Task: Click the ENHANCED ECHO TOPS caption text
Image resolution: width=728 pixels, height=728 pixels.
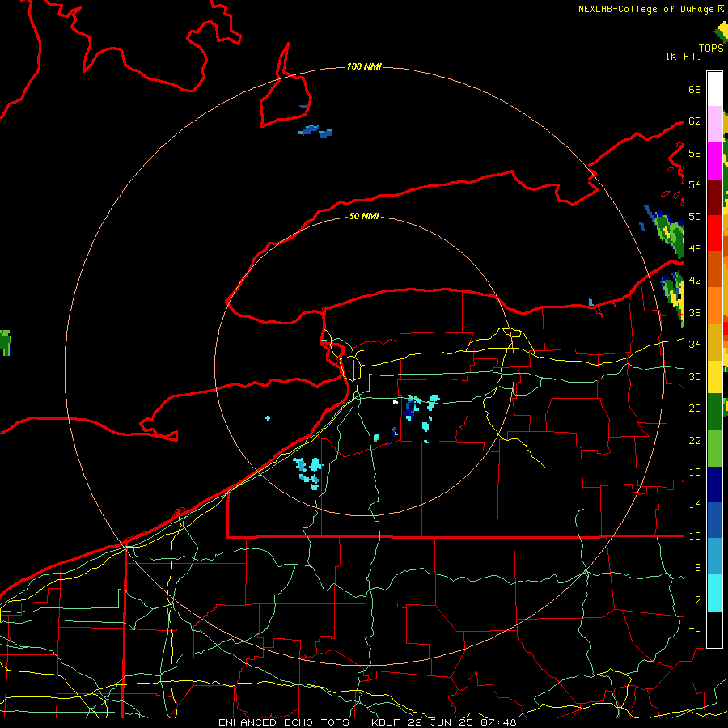Action: pos(284,722)
